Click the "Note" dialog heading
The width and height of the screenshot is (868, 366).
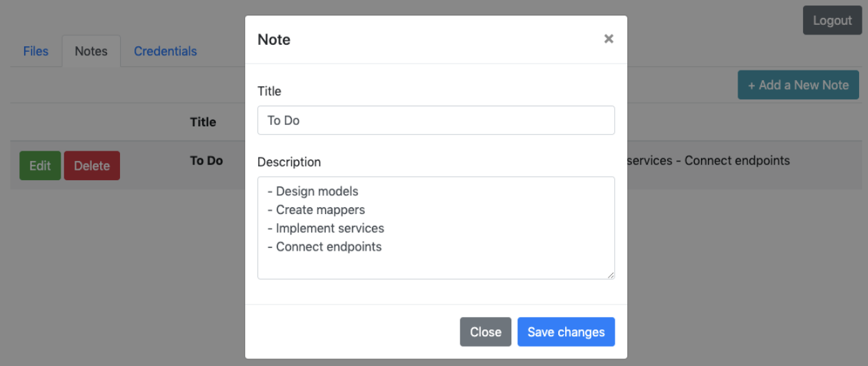point(274,40)
